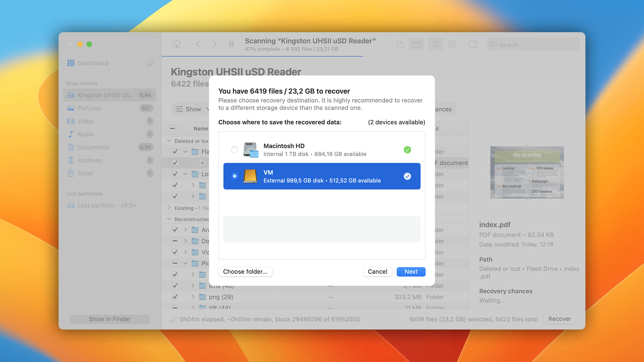This screenshot has width=644, height=362.
Task: Open Video category in sidebar
Action: 110,121
